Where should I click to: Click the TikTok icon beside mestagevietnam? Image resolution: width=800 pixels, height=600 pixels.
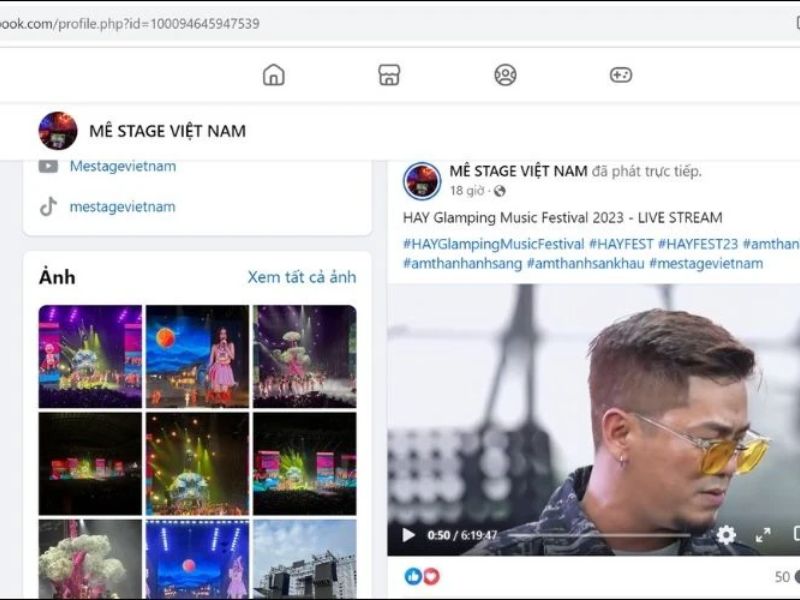(x=46, y=208)
